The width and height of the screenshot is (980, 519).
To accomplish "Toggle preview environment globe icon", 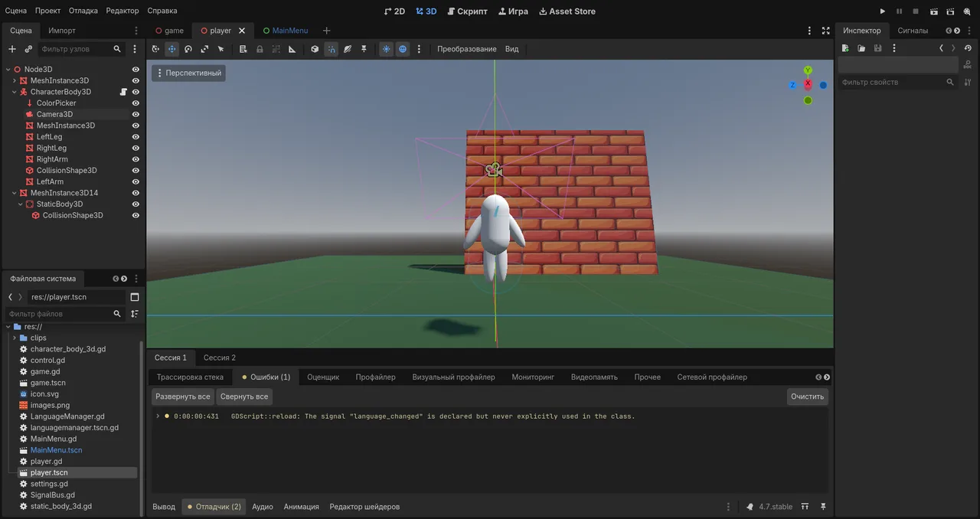I will pyautogui.click(x=403, y=49).
